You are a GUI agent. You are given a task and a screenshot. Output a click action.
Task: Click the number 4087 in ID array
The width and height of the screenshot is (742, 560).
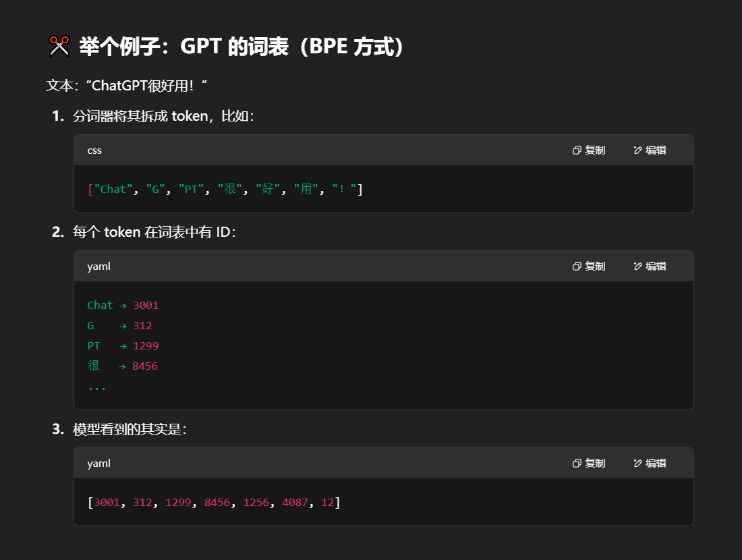(295, 502)
